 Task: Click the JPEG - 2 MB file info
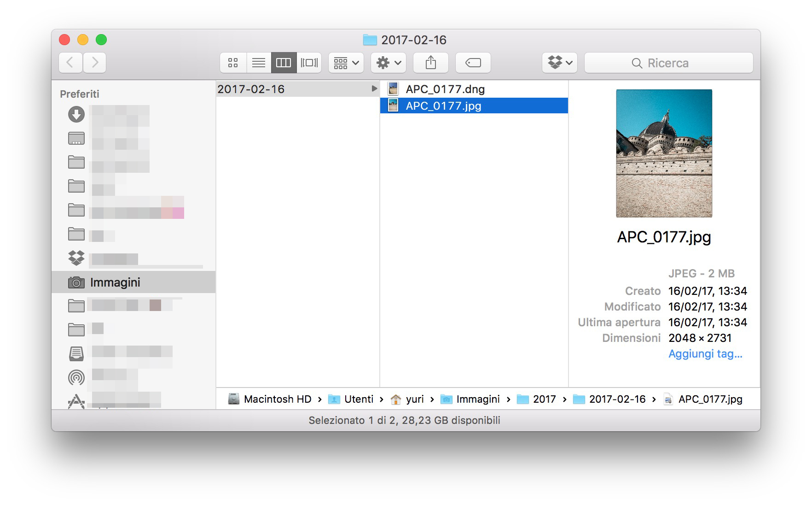pyautogui.click(x=702, y=274)
